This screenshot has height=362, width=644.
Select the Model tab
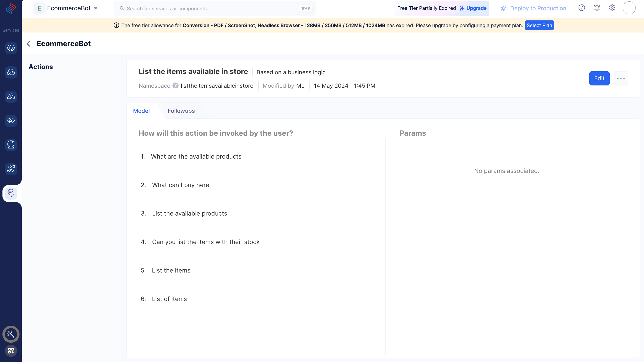coord(141,111)
